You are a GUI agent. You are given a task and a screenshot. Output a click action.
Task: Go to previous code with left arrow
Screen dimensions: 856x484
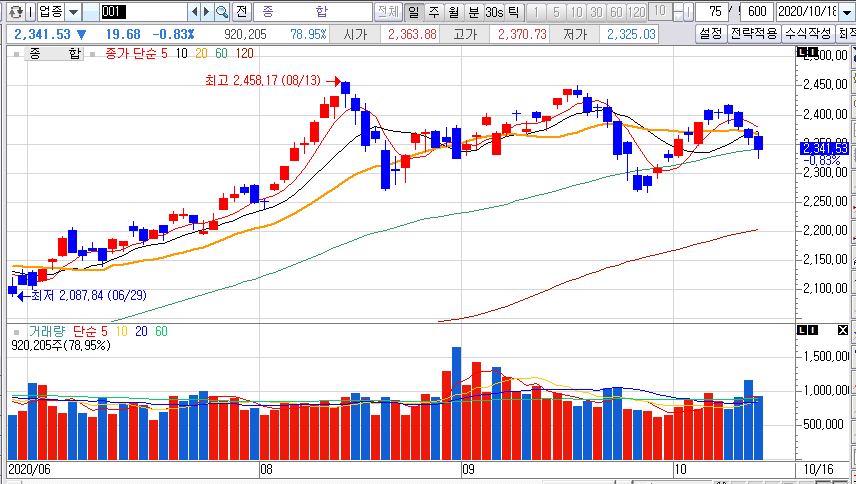click(194, 11)
